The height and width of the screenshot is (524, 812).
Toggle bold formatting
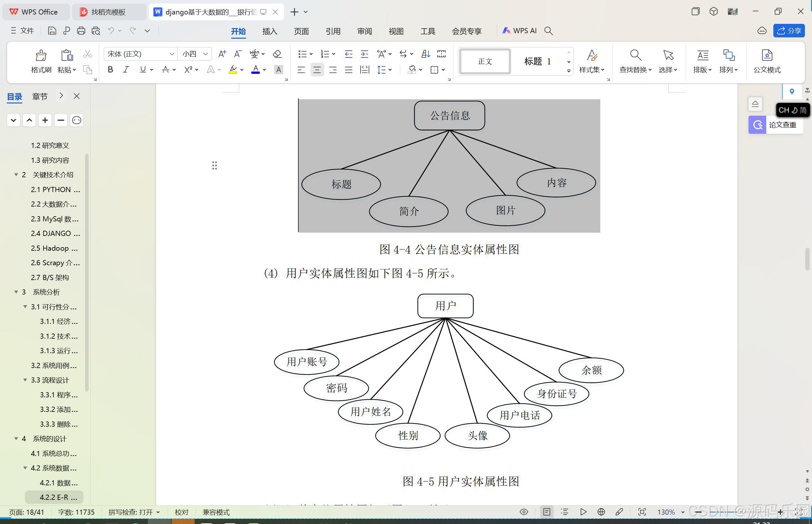pyautogui.click(x=110, y=69)
